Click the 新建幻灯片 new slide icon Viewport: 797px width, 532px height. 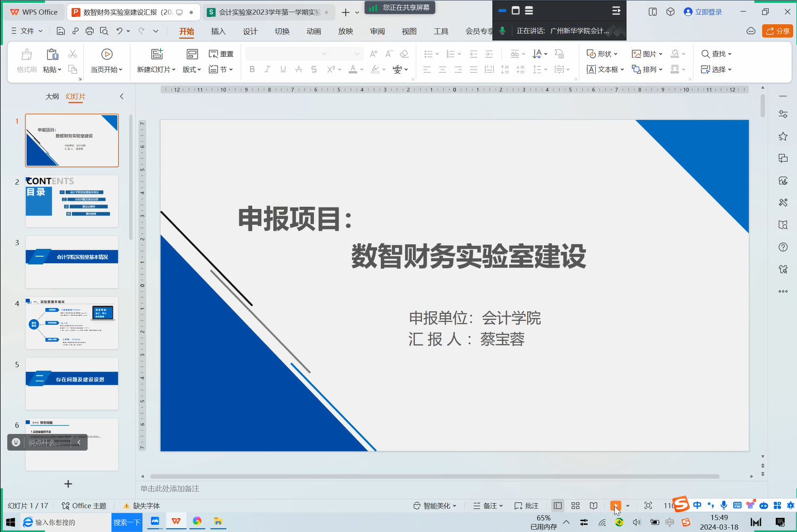157,54
